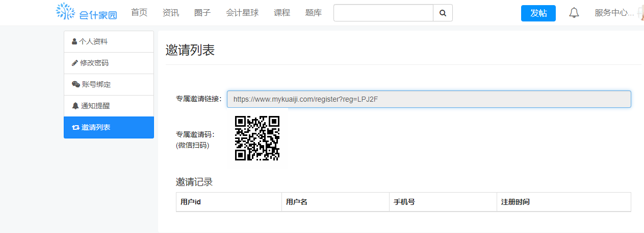Click the 专属邀请链接 label
The width and height of the screenshot is (644, 233).
click(x=199, y=99)
